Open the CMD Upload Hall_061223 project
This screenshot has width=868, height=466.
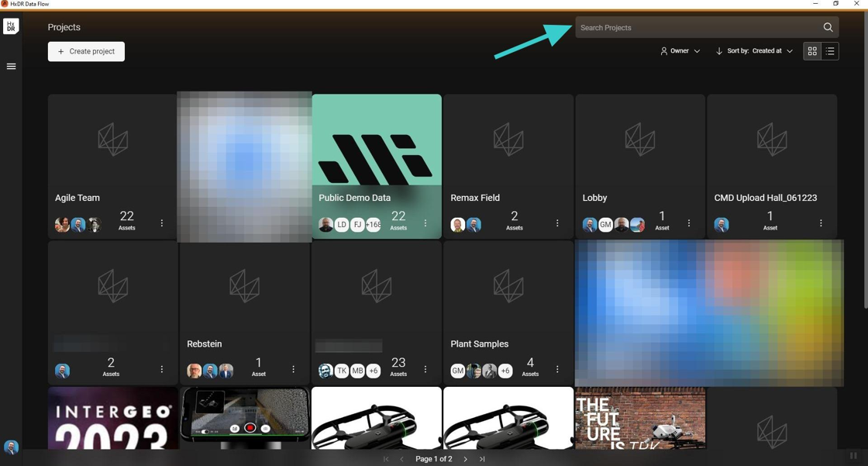772,166
